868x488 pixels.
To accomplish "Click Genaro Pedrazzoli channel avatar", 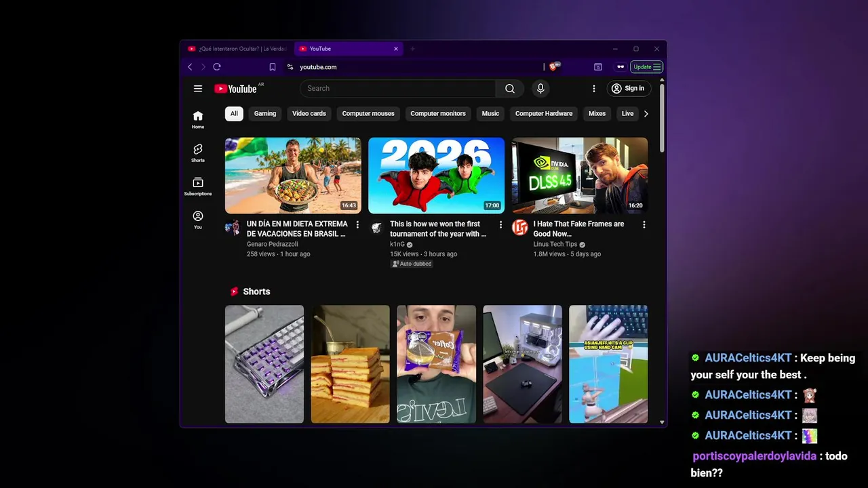I will (x=233, y=228).
